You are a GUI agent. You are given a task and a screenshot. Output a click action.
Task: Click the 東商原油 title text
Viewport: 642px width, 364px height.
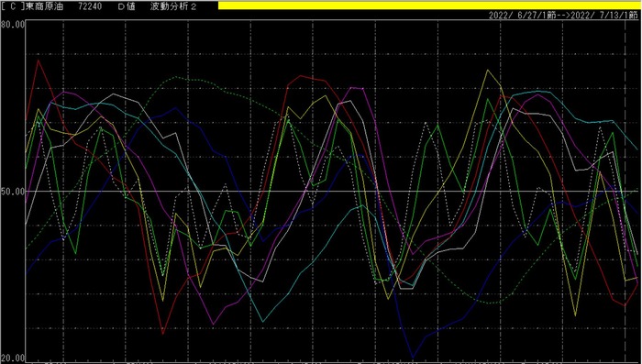coord(45,7)
